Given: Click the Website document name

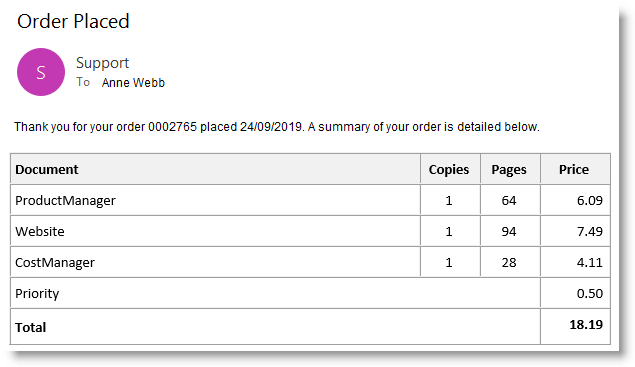Looking at the screenshot, I should click(40, 231).
